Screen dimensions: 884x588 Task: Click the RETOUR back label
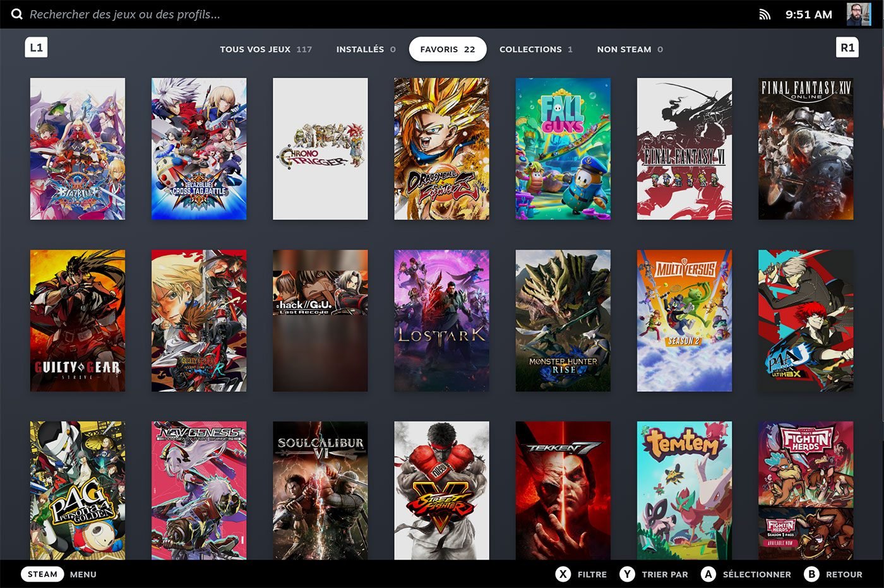pos(844,574)
